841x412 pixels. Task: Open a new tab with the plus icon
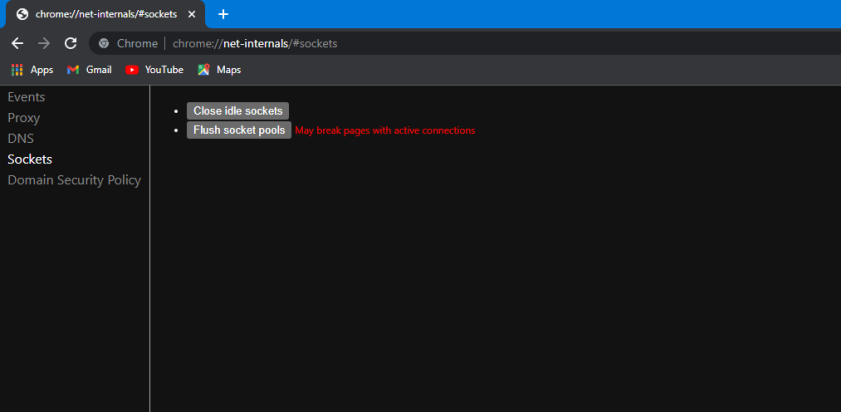coord(223,14)
